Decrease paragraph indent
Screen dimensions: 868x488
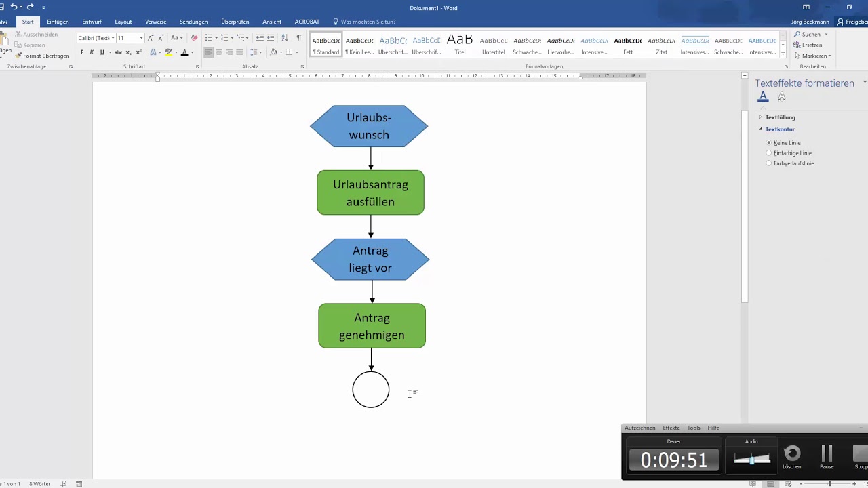pyautogui.click(x=260, y=38)
